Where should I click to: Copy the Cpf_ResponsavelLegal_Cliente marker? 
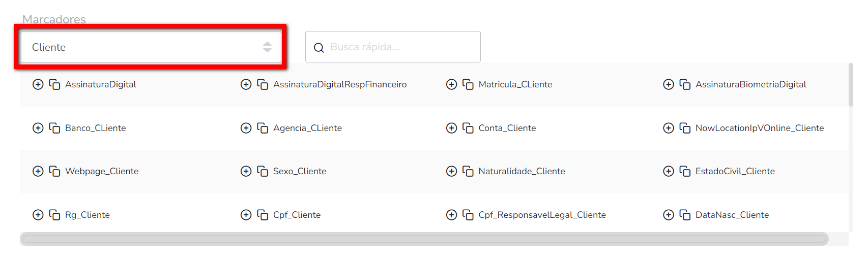[468, 215]
